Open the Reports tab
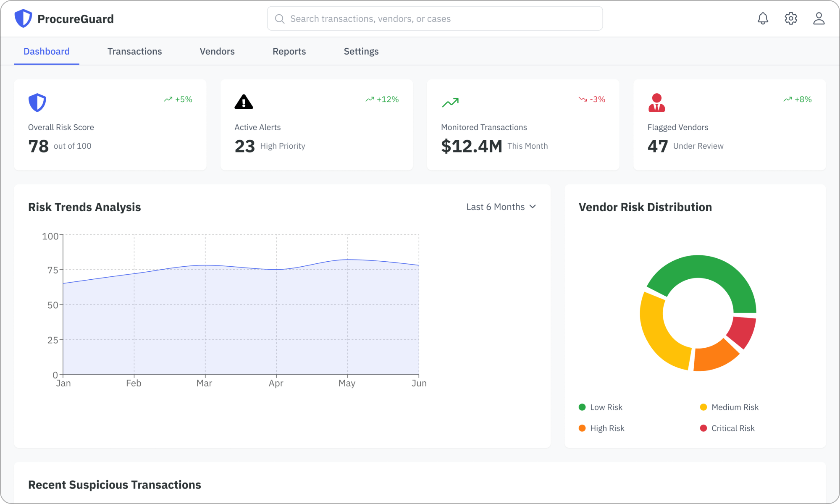 coord(289,51)
